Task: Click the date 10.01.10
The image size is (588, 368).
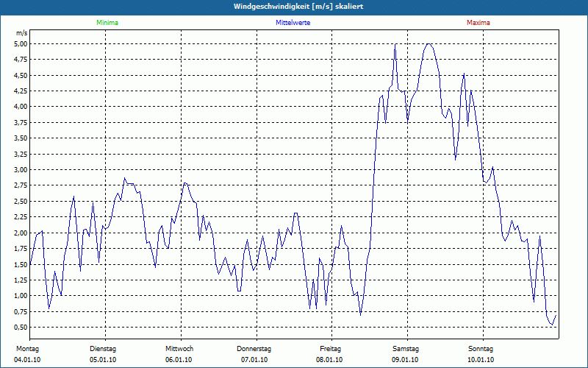Action: (481, 360)
